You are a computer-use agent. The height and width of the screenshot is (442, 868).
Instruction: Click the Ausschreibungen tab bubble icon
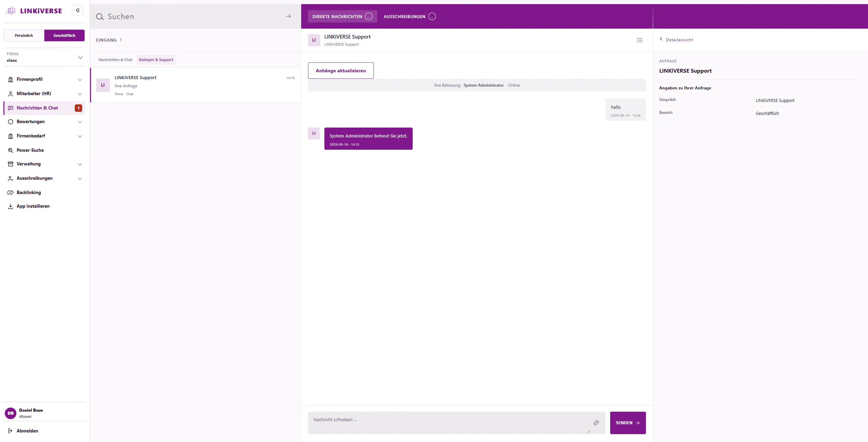pyautogui.click(x=432, y=16)
